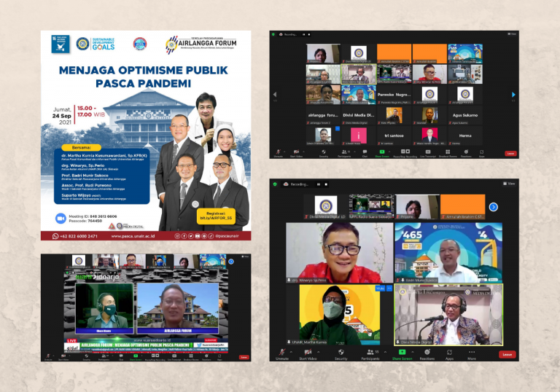Click green encryption shield in four-speaker window
Viewport: 560px width, 392px height.
pos(275,184)
